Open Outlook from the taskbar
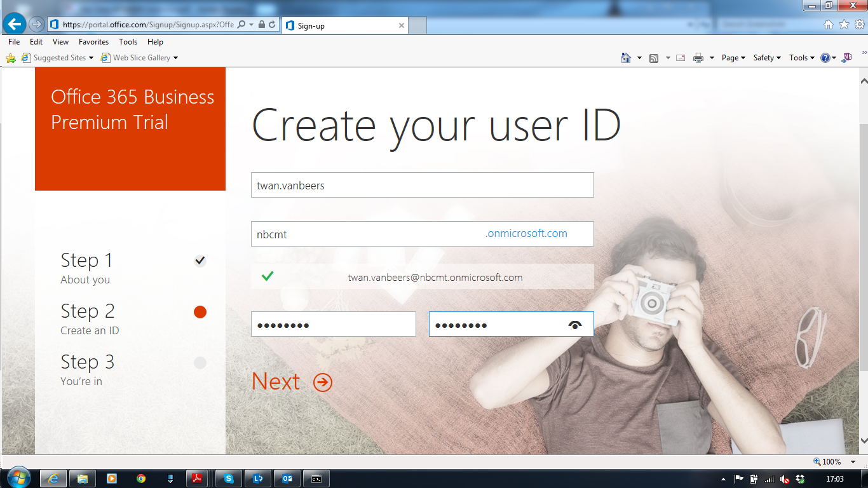 [287, 478]
